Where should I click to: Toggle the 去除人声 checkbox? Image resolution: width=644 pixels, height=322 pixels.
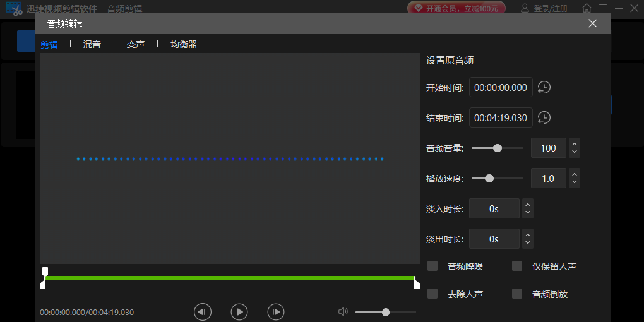(432, 294)
